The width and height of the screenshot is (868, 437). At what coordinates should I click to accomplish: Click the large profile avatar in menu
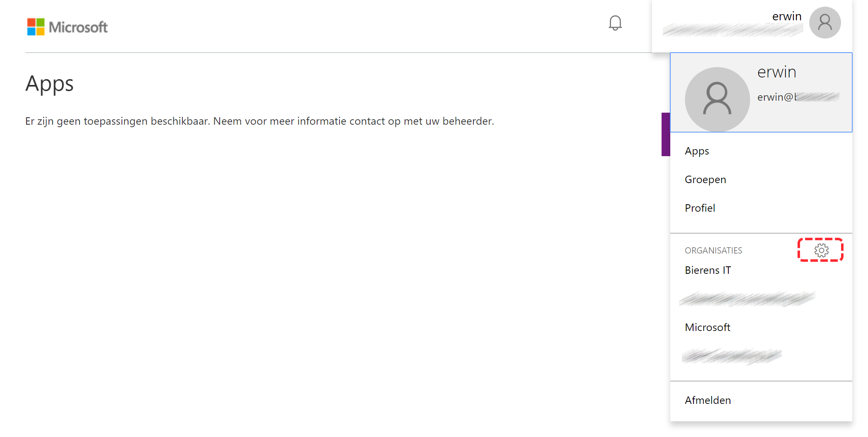coord(717,99)
